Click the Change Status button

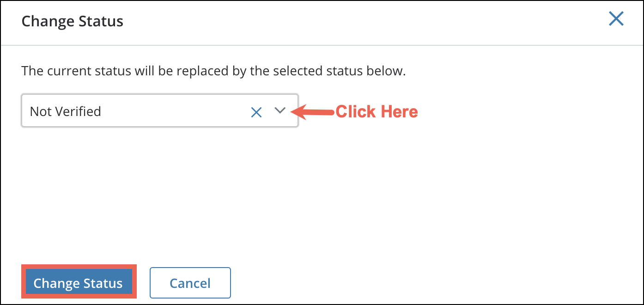click(78, 283)
